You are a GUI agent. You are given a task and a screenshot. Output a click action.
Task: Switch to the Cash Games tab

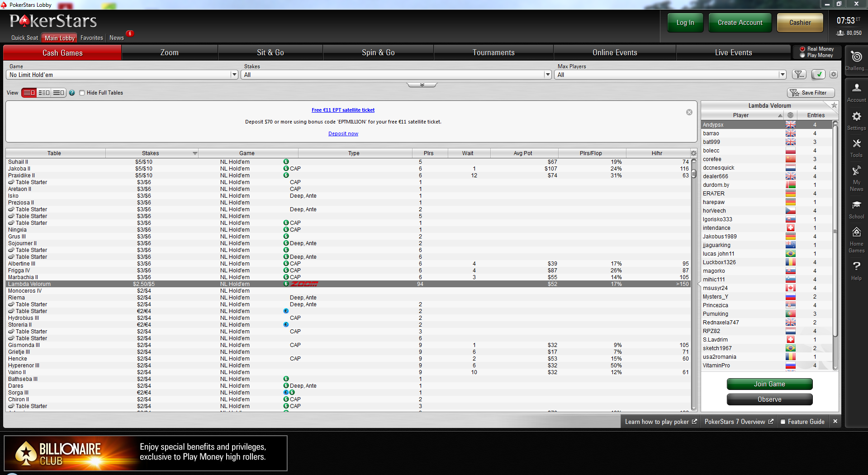pyautogui.click(x=62, y=53)
